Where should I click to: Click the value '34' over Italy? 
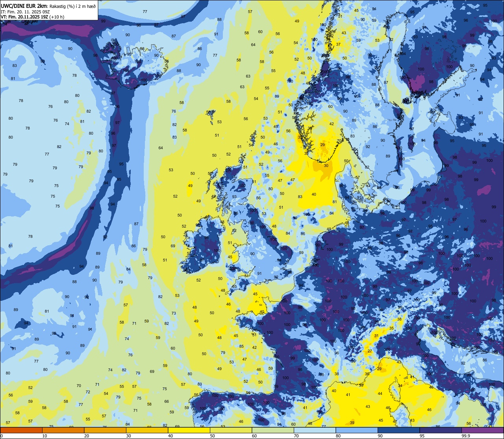(400, 385)
